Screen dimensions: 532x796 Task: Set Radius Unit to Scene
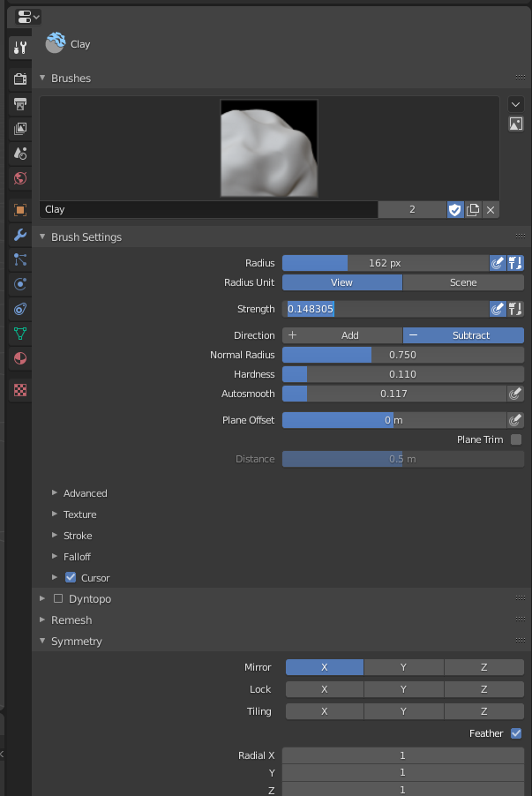pos(463,282)
